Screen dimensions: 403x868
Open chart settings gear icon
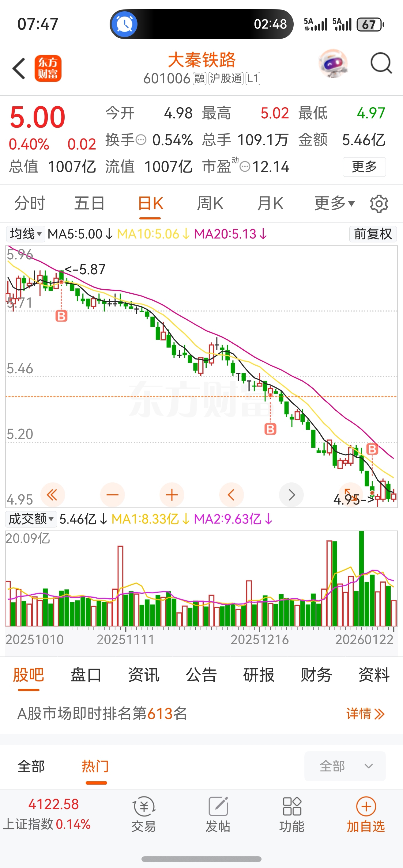[x=379, y=204]
